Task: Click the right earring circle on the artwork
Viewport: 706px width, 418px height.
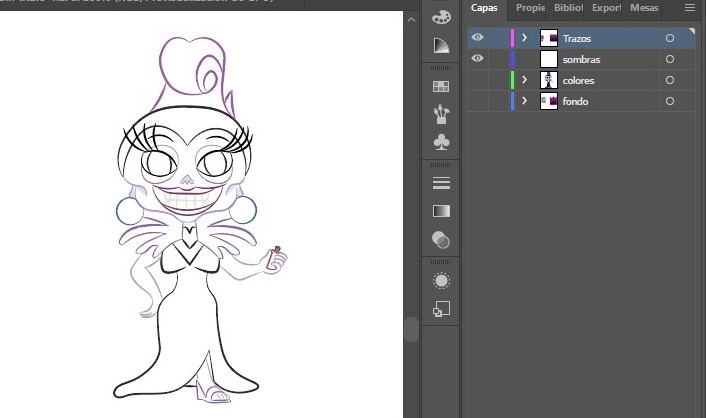Action: tap(244, 209)
